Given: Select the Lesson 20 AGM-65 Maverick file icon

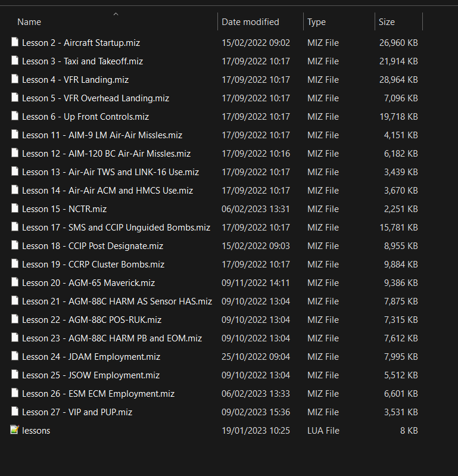Looking at the screenshot, I should (x=14, y=282).
